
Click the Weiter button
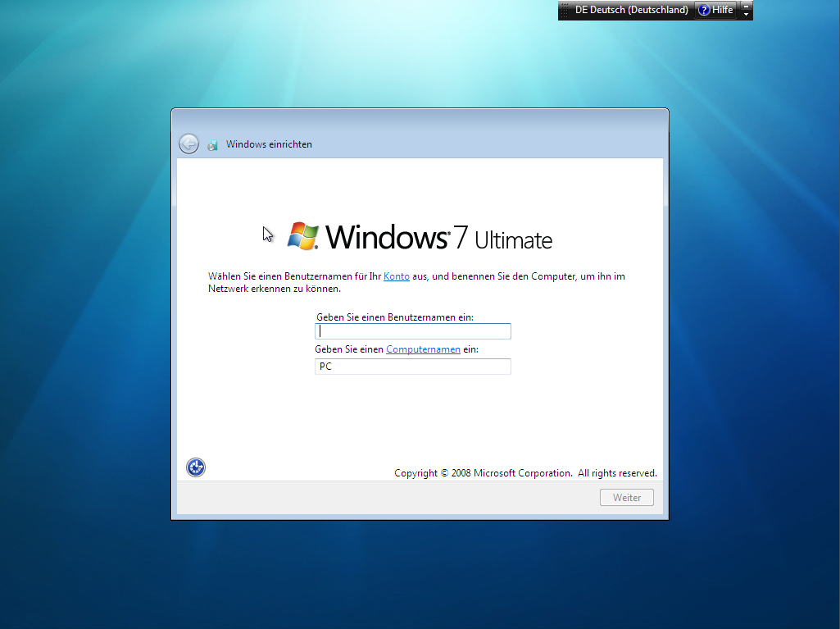pyautogui.click(x=626, y=497)
